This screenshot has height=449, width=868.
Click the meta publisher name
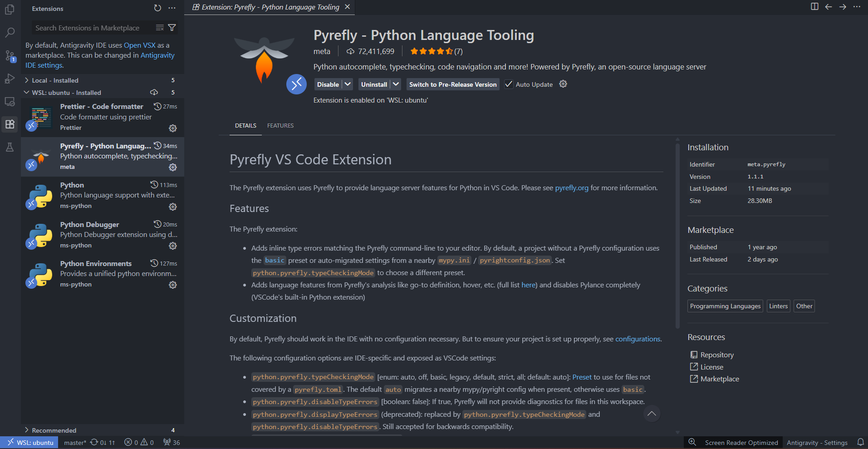tap(322, 51)
